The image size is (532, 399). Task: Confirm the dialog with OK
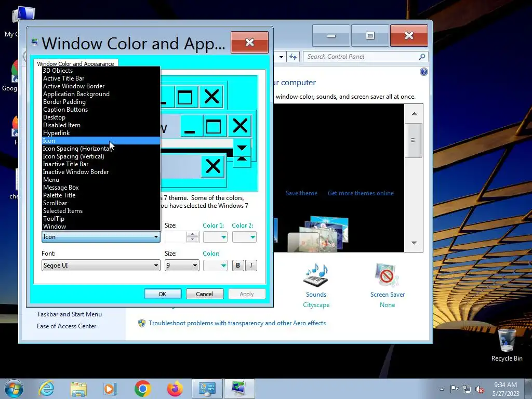163,294
